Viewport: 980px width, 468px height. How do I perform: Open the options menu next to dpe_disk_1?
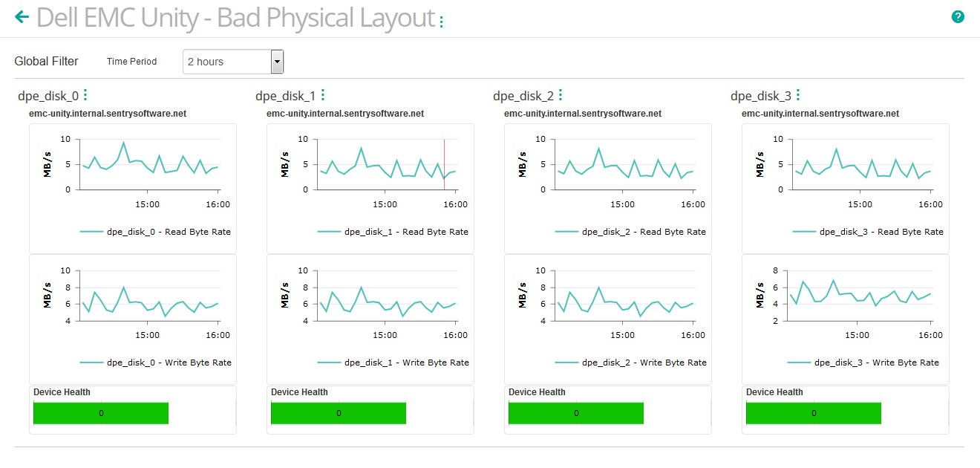pos(324,95)
